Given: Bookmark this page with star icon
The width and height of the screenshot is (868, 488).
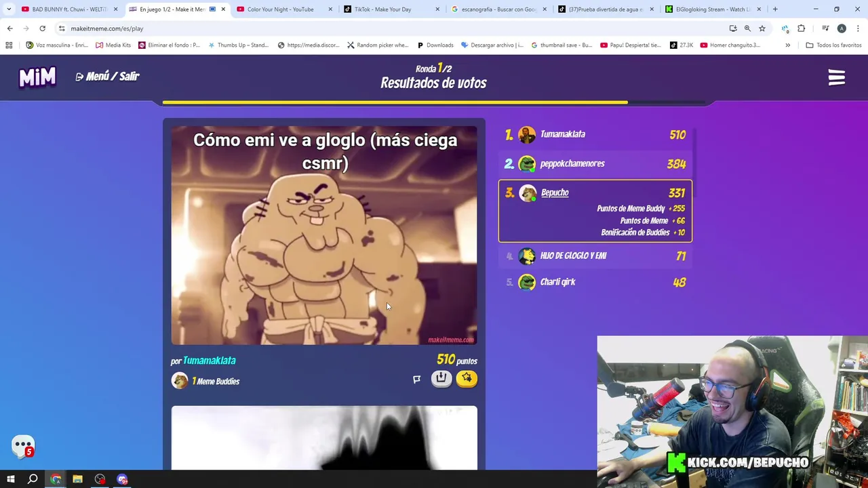Looking at the screenshot, I should point(762,28).
